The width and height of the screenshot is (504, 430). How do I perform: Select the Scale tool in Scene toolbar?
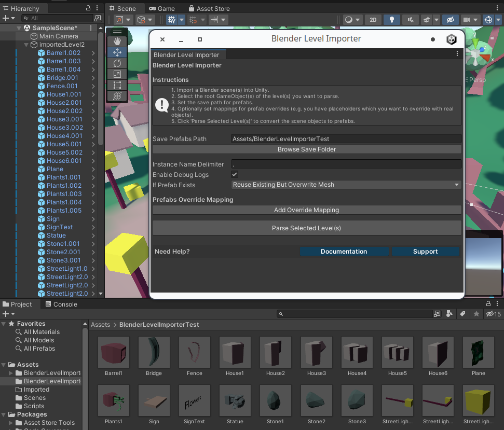[117, 74]
